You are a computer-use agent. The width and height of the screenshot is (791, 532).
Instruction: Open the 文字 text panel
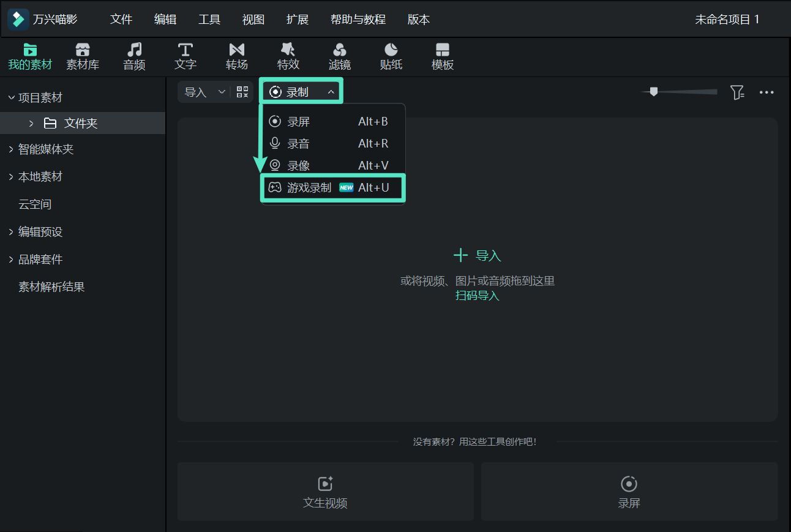[x=186, y=57]
